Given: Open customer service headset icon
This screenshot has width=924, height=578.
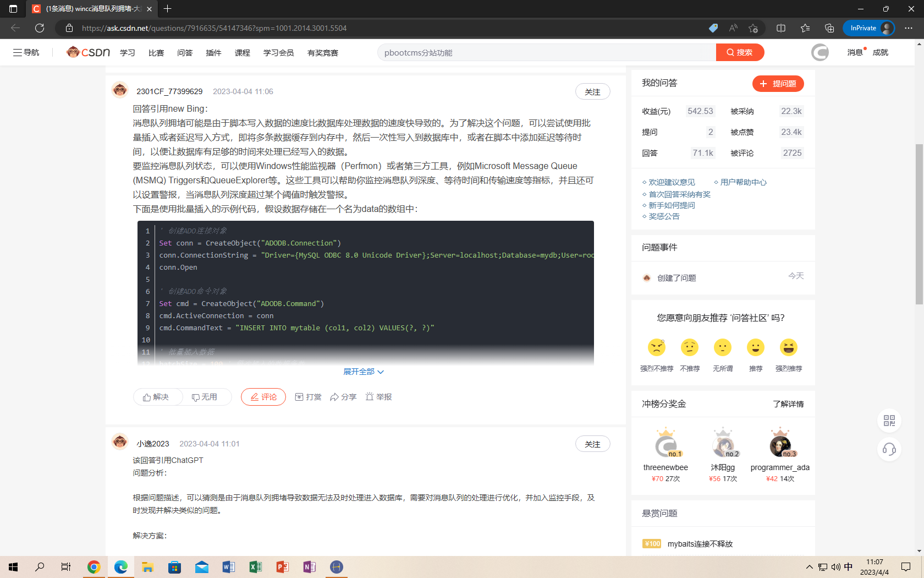Looking at the screenshot, I should pos(889,450).
